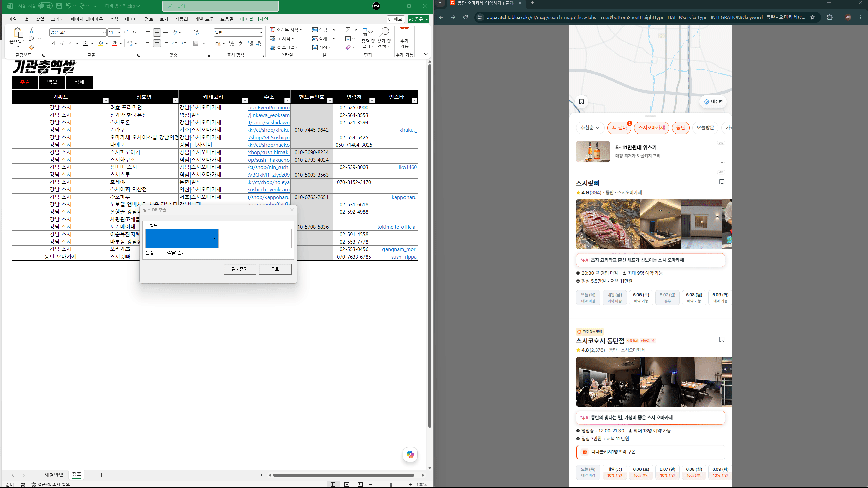The image size is (868, 488).
Task: Click the decrease indent icon
Action: pyautogui.click(x=175, y=43)
